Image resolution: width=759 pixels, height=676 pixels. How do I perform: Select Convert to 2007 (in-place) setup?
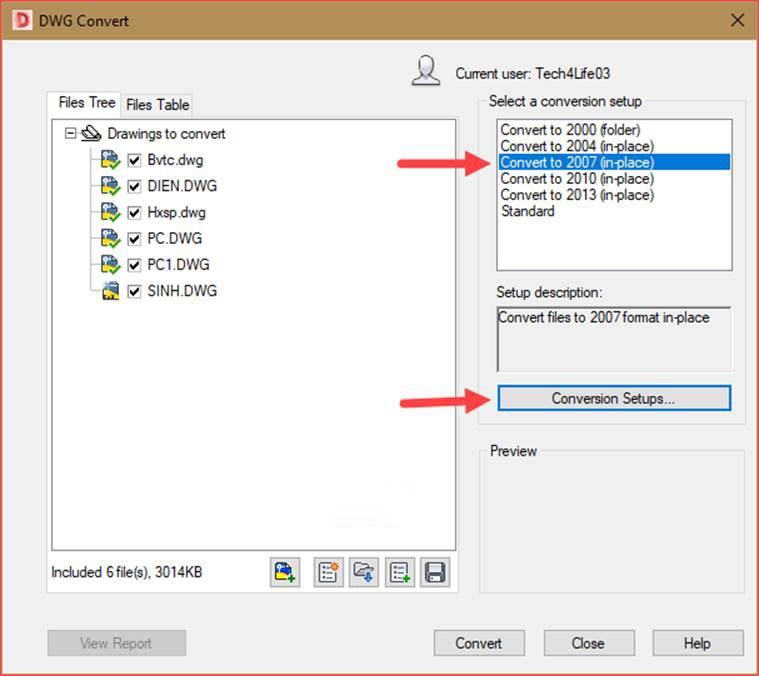pos(614,162)
